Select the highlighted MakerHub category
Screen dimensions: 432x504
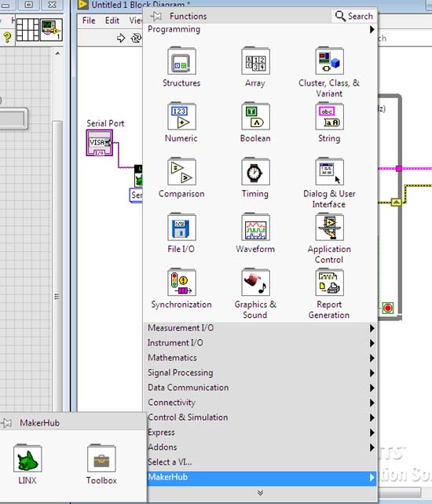pyautogui.click(x=261, y=477)
